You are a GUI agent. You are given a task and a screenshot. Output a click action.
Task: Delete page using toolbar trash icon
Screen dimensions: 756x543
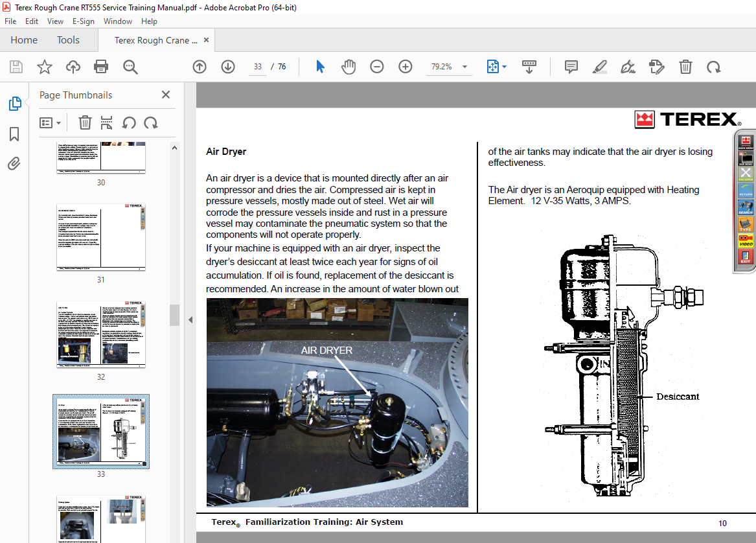(x=685, y=67)
